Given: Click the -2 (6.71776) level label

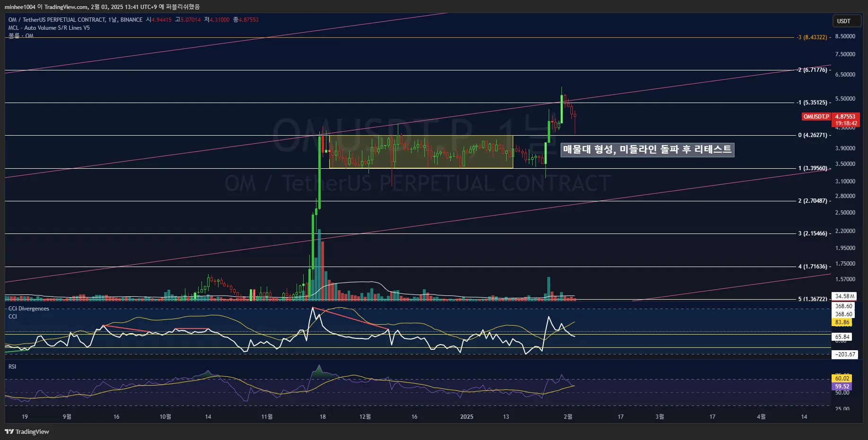Looking at the screenshot, I should point(812,70).
